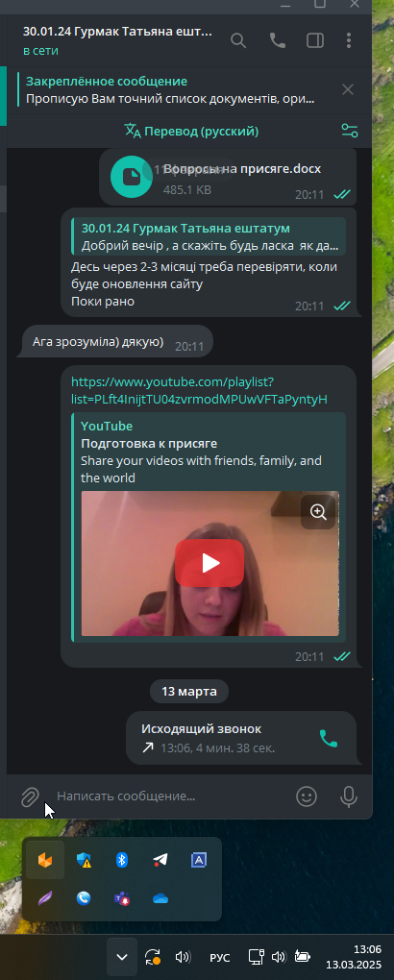This screenshot has height=980, width=394.
Task: Enlarge the video thumbnail with the zoom icon
Action: (x=318, y=512)
